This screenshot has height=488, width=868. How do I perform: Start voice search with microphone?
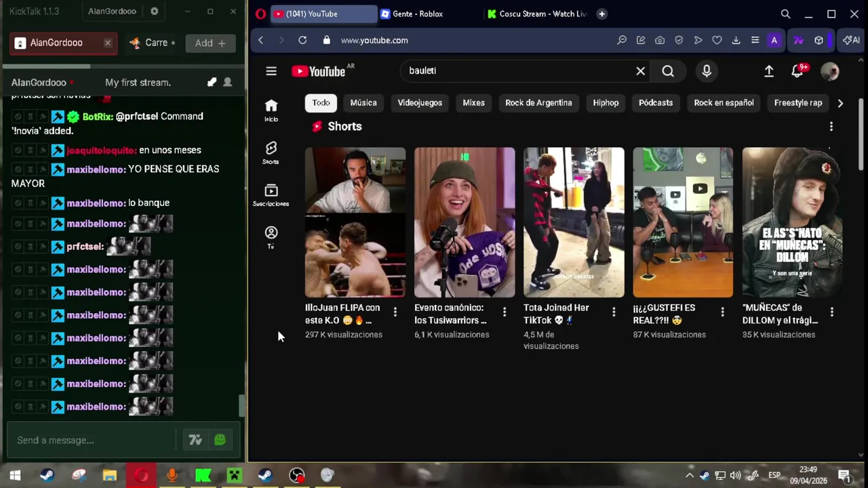point(707,70)
